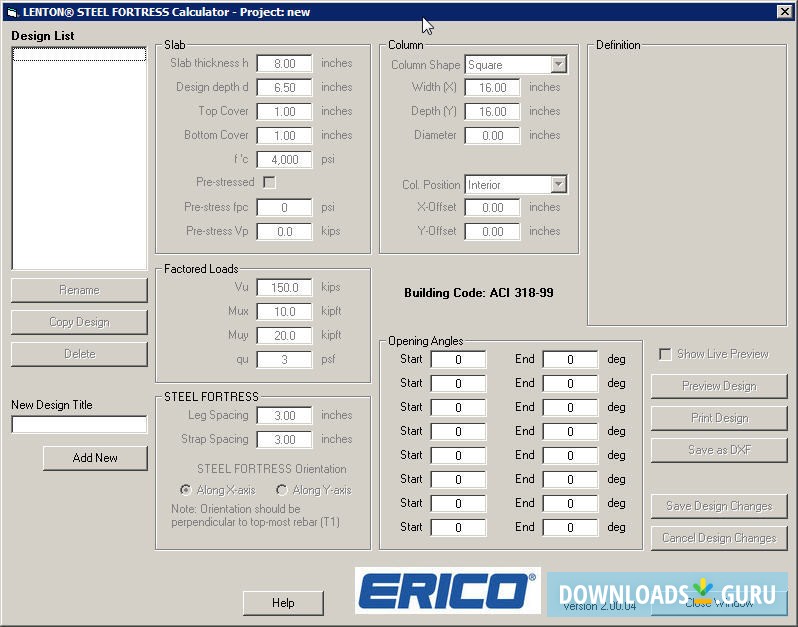Open Help with the Help button

coord(283,603)
